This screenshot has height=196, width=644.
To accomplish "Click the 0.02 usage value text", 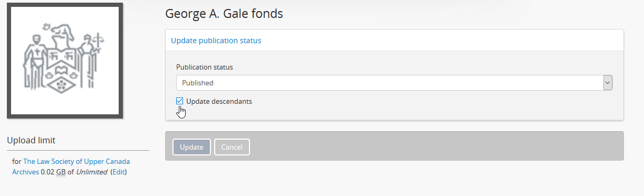I will (47, 172).
